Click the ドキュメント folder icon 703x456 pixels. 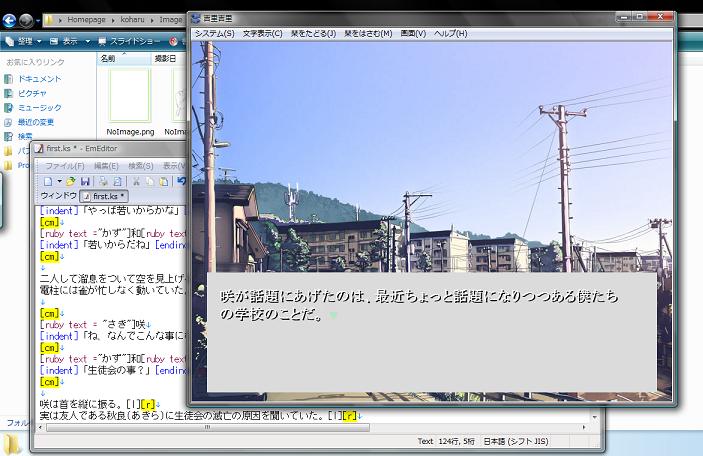pyautogui.click(x=8, y=79)
